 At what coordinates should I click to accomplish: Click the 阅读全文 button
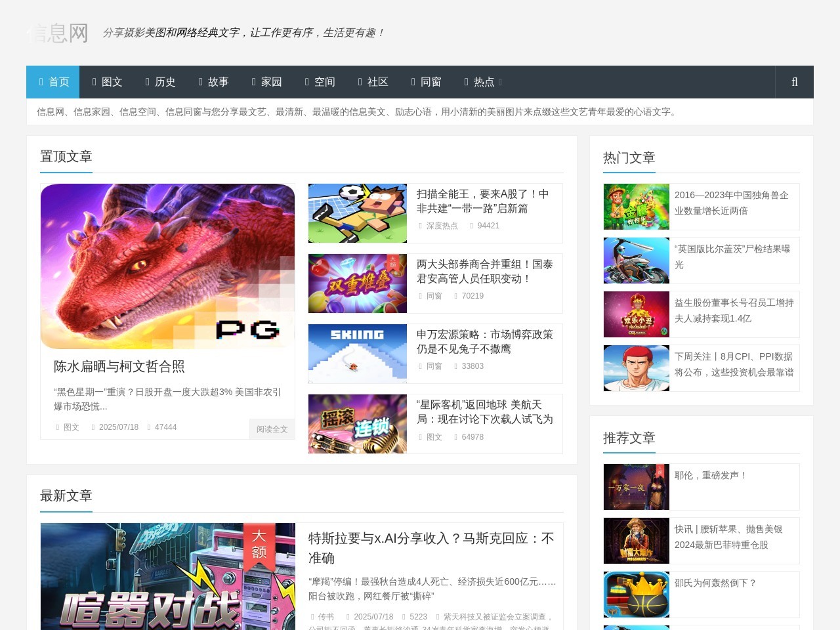pyautogui.click(x=272, y=429)
